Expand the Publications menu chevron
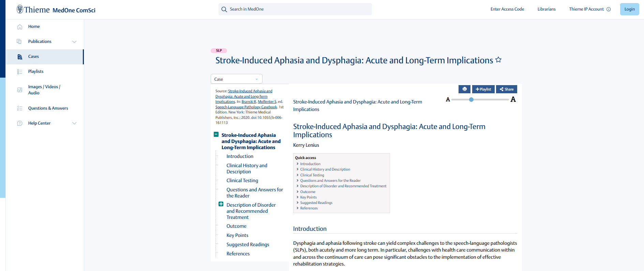Image resolution: width=644 pixels, height=271 pixels. [74, 42]
